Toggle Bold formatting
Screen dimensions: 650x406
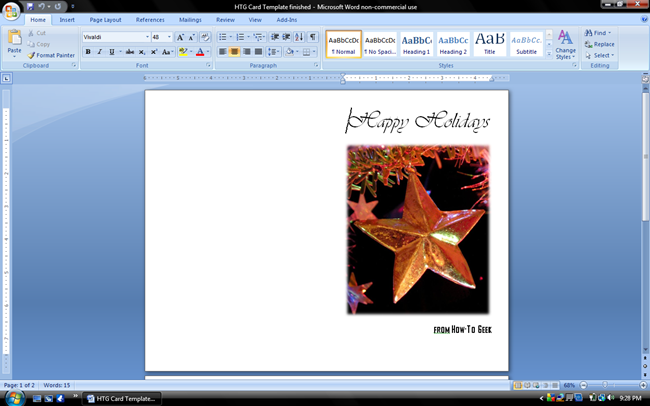88,52
